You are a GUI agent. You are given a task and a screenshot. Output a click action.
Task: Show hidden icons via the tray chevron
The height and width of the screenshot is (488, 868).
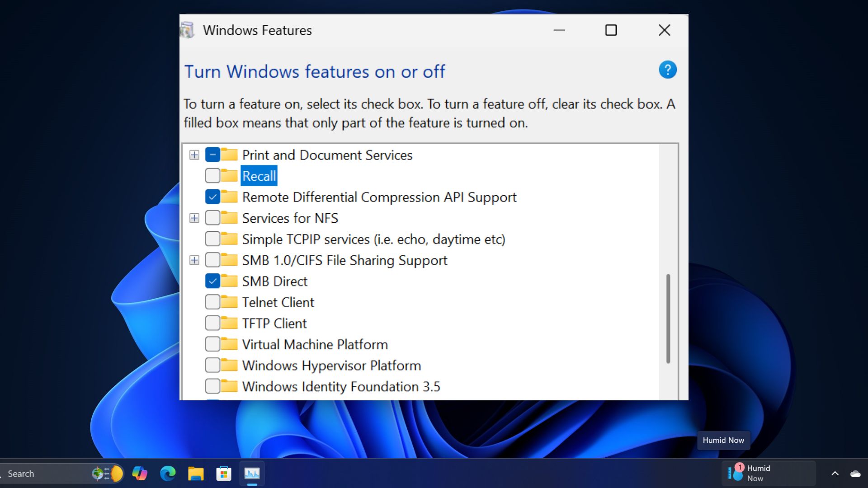pyautogui.click(x=835, y=474)
